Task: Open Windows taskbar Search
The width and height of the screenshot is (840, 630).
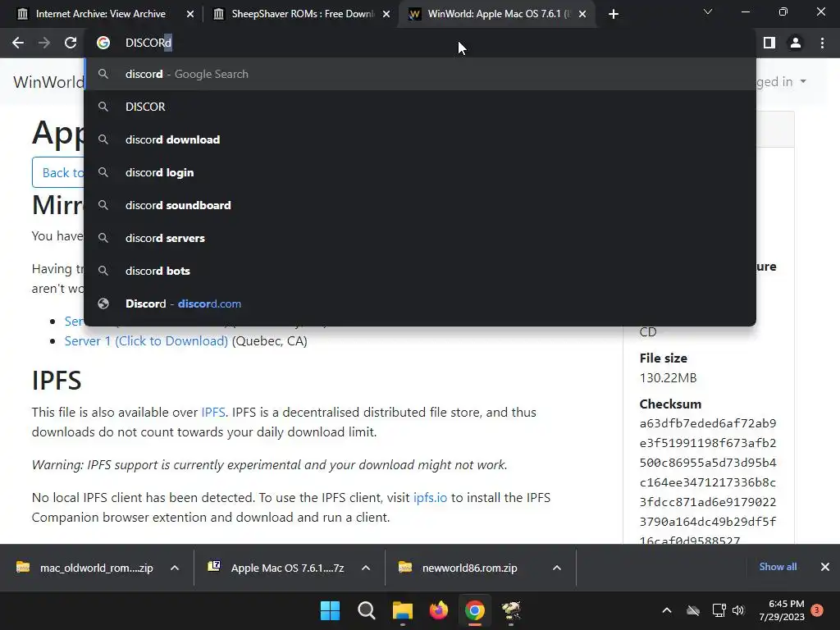Action: [x=367, y=610]
